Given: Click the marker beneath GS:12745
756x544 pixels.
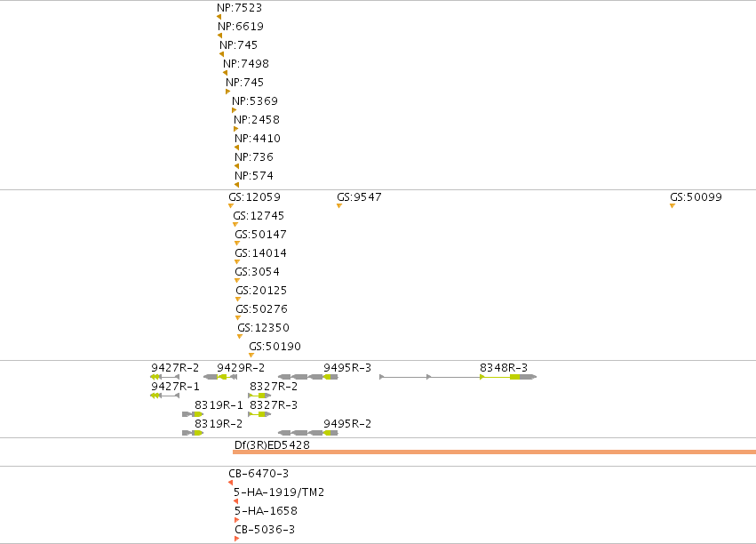Looking at the screenshot, I should [235, 224].
